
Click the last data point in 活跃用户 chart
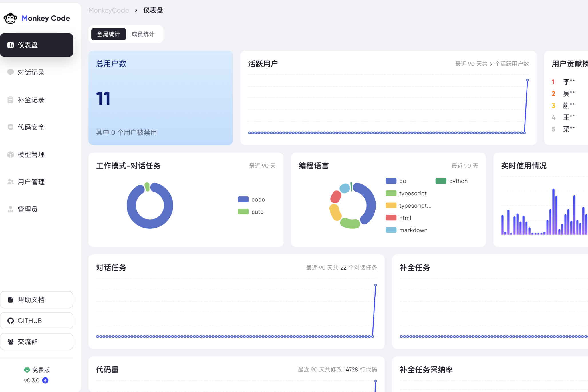tap(527, 80)
